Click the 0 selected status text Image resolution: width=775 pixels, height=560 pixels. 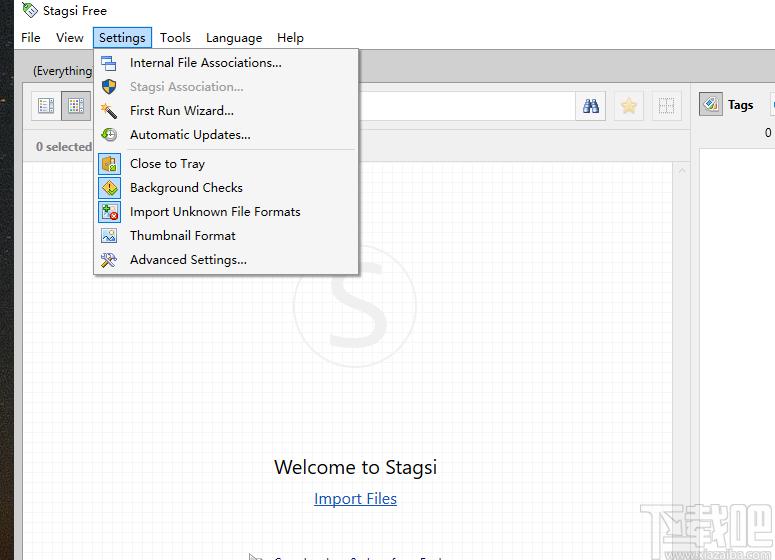pyautogui.click(x=64, y=147)
